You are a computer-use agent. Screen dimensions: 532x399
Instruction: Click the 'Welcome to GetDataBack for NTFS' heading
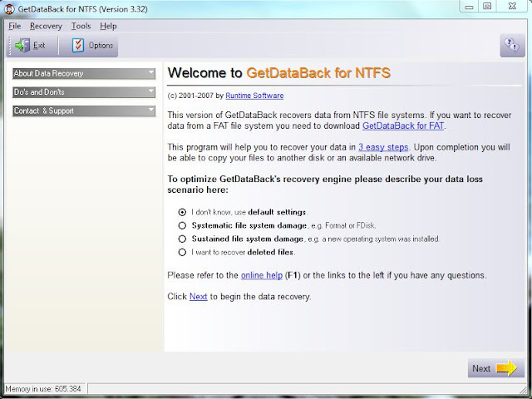point(279,73)
